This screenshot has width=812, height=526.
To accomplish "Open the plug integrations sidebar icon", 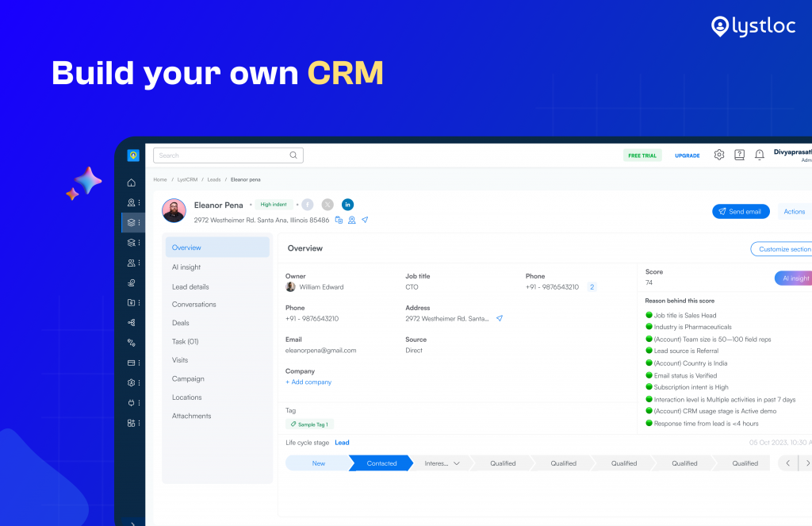I will [x=132, y=403].
